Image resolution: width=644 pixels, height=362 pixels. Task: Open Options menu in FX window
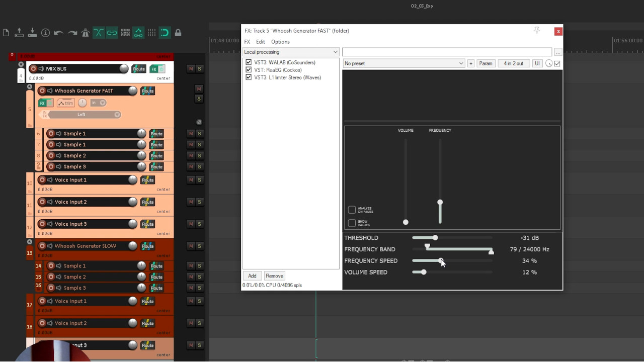tap(280, 42)
